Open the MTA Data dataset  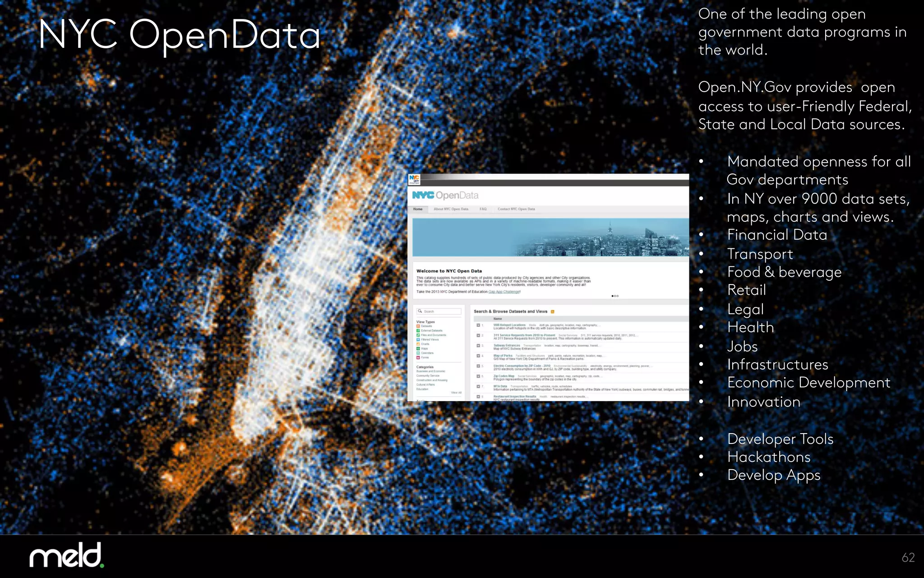click(x=500, y=387)
